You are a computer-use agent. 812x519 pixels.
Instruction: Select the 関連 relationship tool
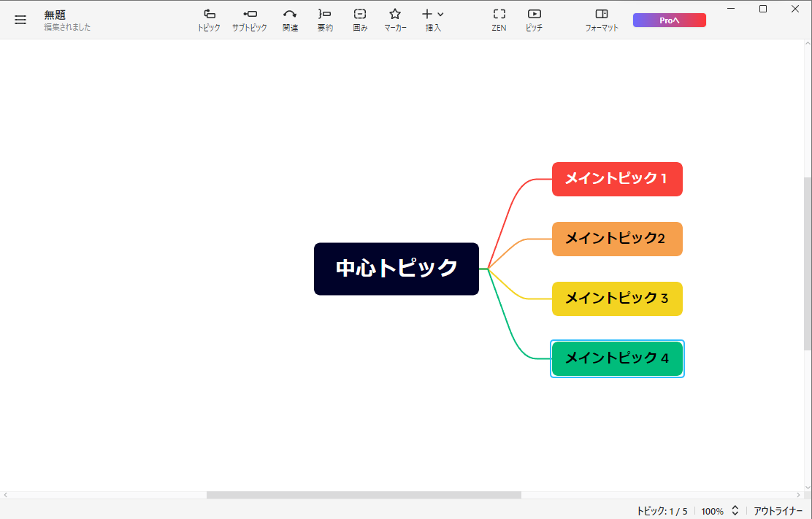tap(290, 19)
